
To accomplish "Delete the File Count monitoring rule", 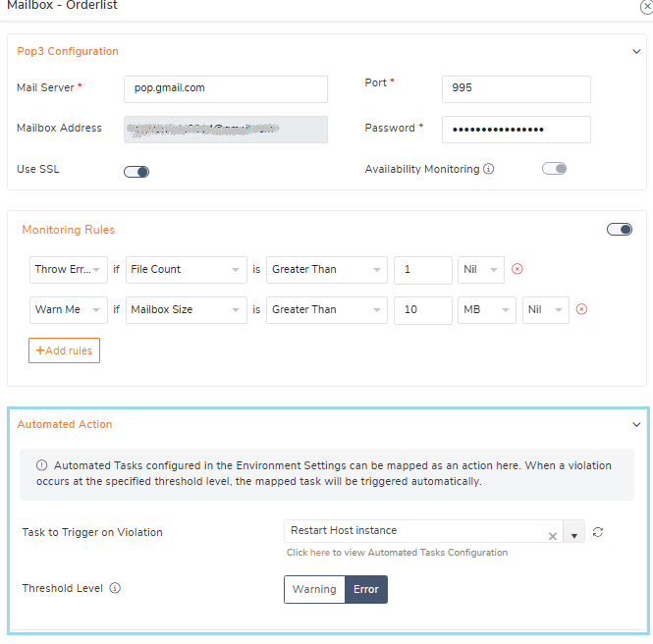I will [x=517, y=269].
